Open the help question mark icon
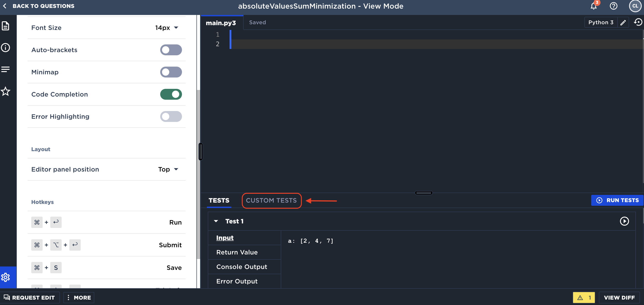This screenshot has width=644, height=305. coord(613,6)
